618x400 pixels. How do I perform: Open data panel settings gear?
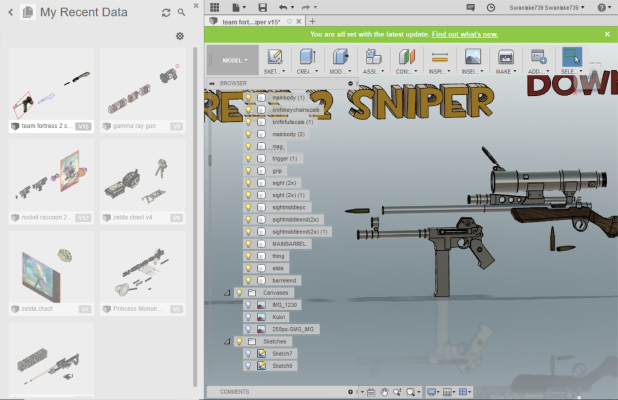pyautogui.click(x=180, y=36)
